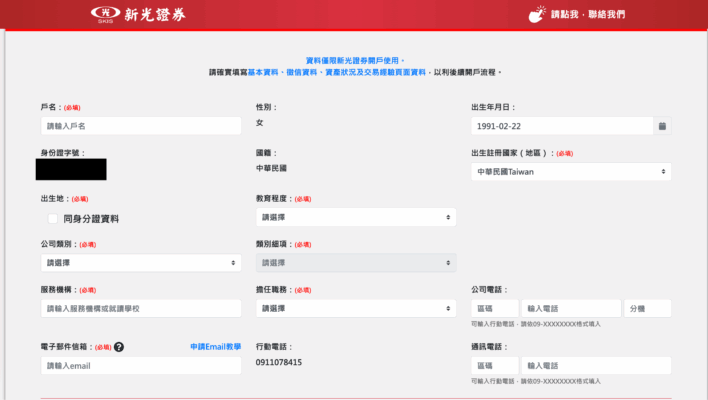Open the 擔任職務 dropdown

click(x=356, y=308)
